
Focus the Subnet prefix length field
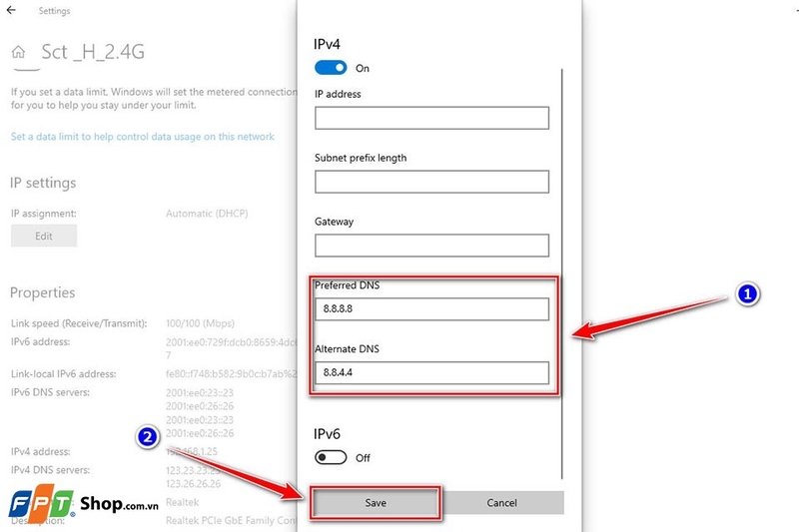[431, 182]
